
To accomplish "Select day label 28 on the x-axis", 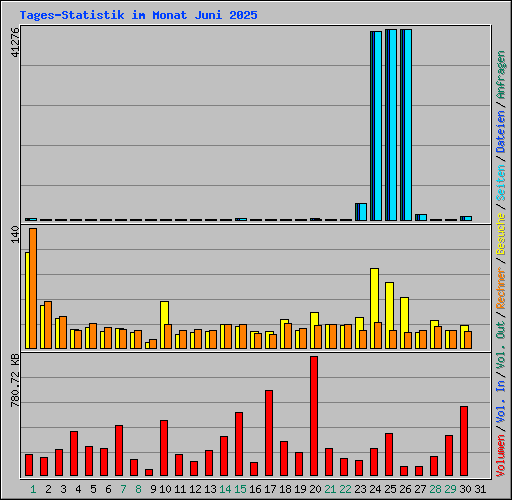I will click(x=435, y=489).
